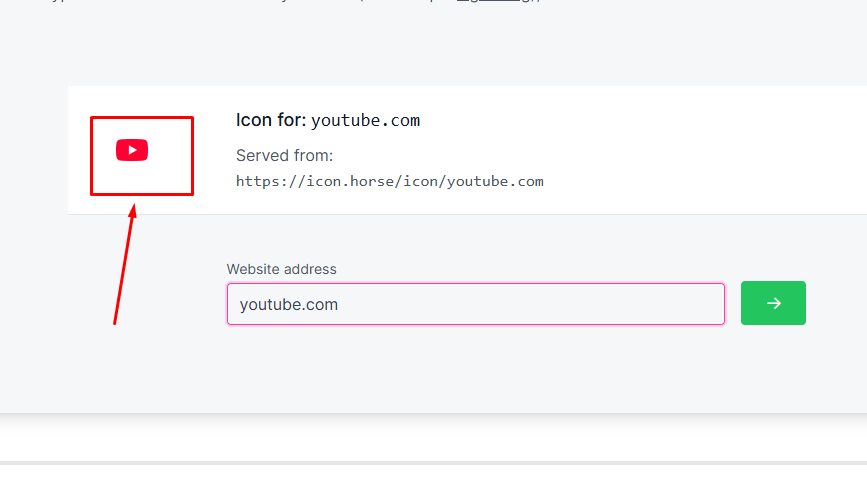
Task: Submit address with the green arrow button
Action: 773,303
